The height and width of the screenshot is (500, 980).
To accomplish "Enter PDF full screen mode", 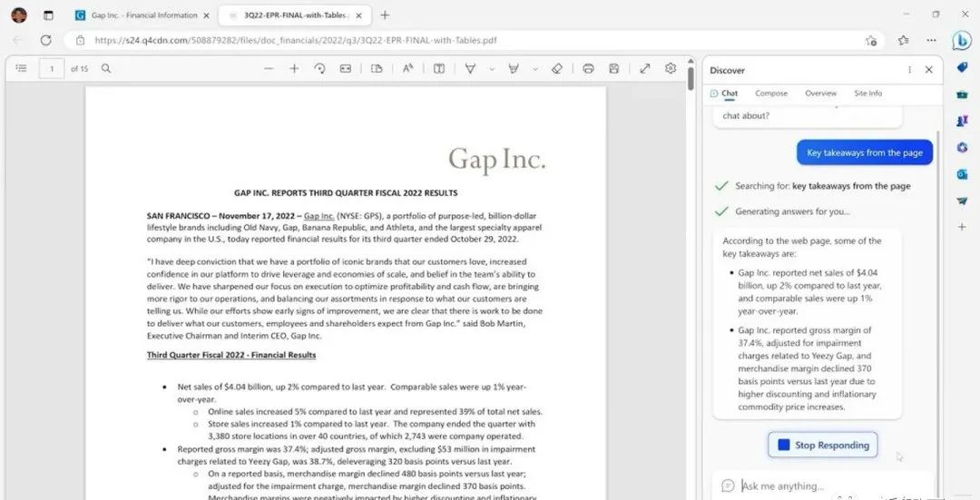I will [645, 69].
